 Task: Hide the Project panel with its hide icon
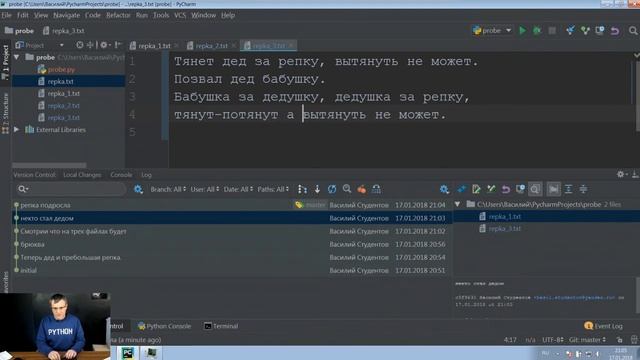tap(118, 45)
